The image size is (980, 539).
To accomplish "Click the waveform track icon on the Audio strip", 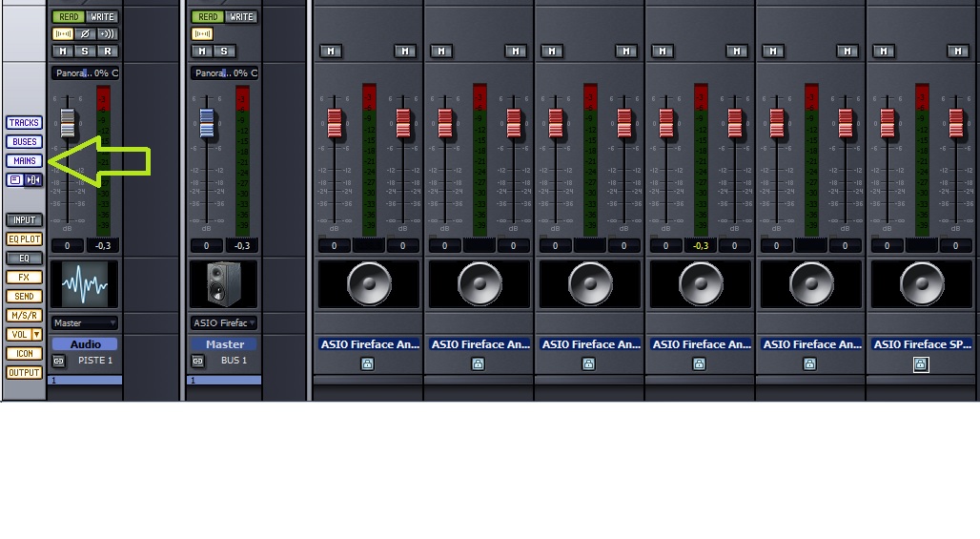I will pos(85,284).
